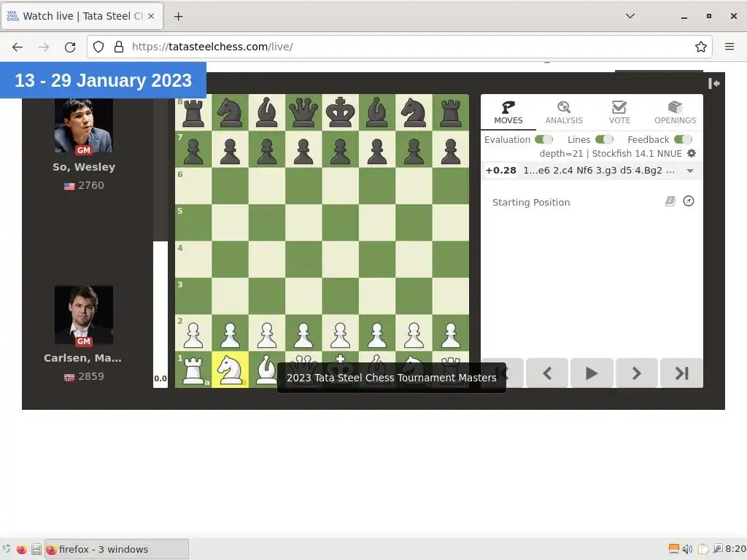The width and height of the screenshot is (747, 560).
Task: Open the file manager taskbar icon
Action: pyautogui.click(x=36, y=549)
